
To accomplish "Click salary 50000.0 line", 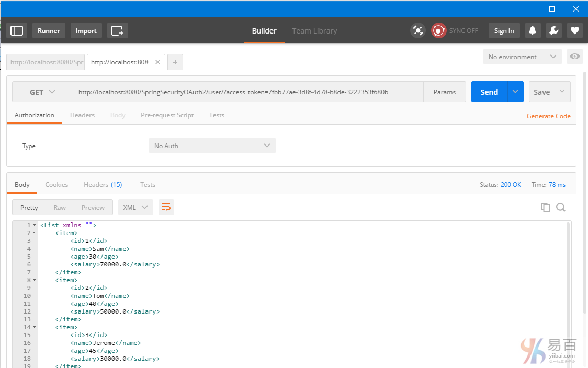I will tap(115, 311).
